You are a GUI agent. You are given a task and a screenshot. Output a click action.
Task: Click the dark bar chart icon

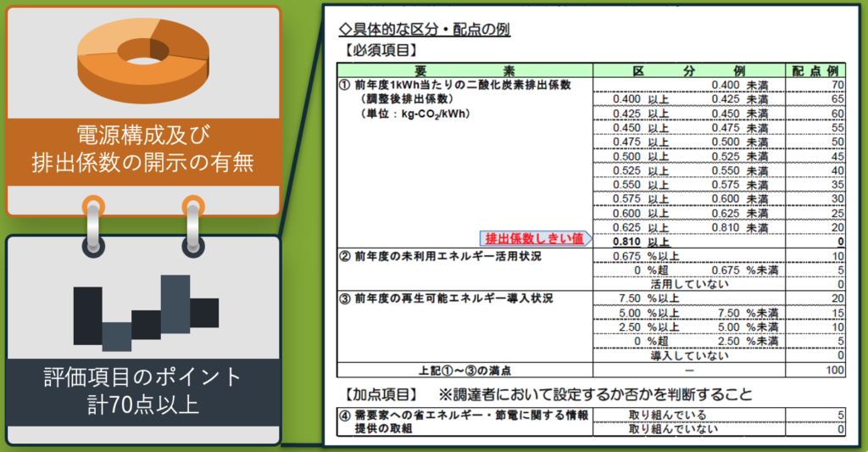tap(146, 311)
